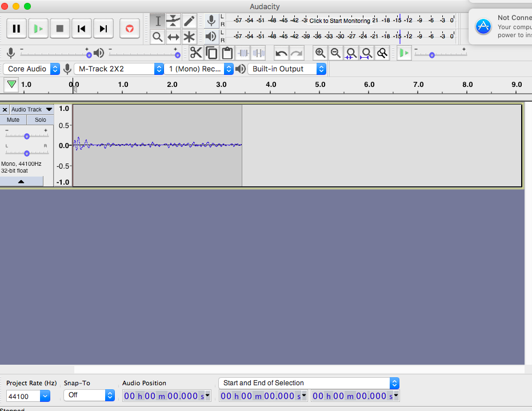Stop playback with the Stop button
Screen dimensions: 532x411
[60, 29]
